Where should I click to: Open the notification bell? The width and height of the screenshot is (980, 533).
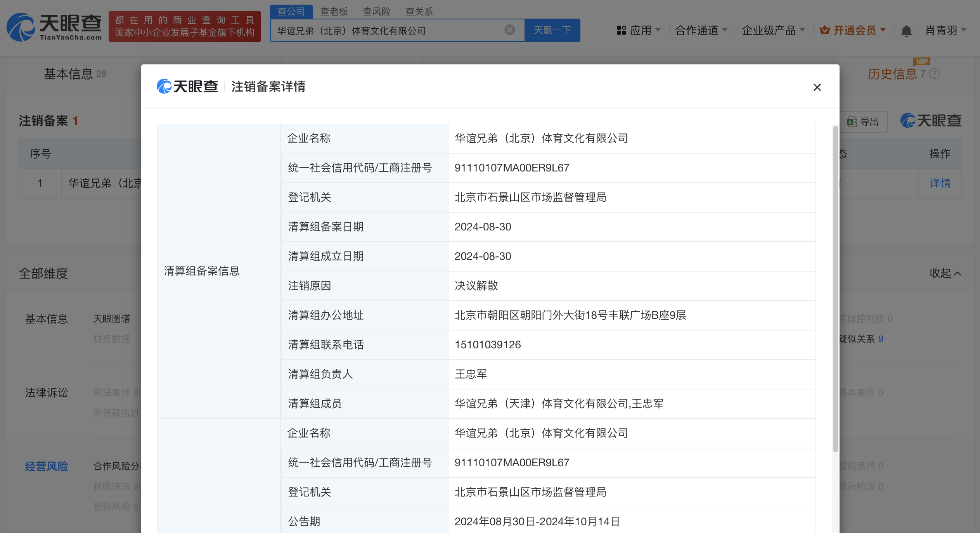[x=906, y=31]
